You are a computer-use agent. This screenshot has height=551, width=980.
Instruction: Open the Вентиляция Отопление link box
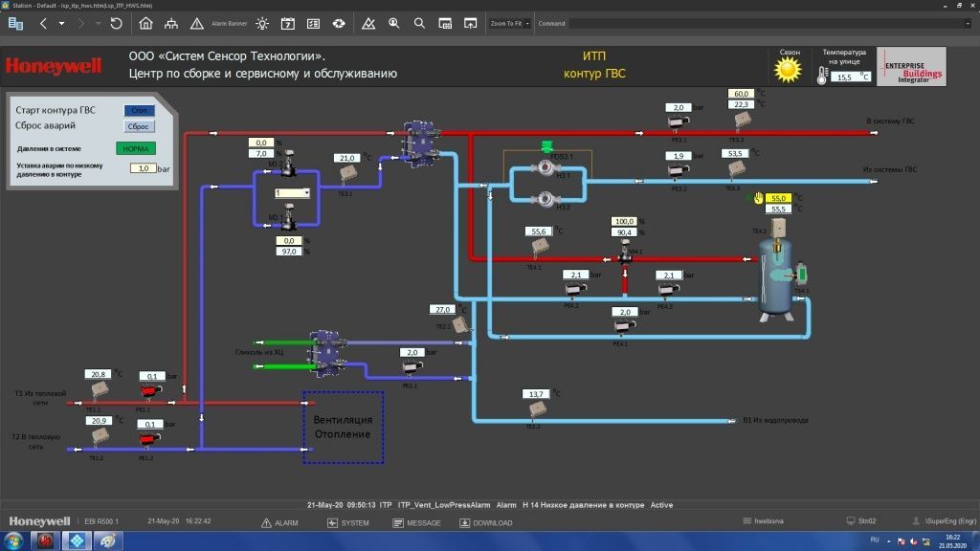point(343,427)
